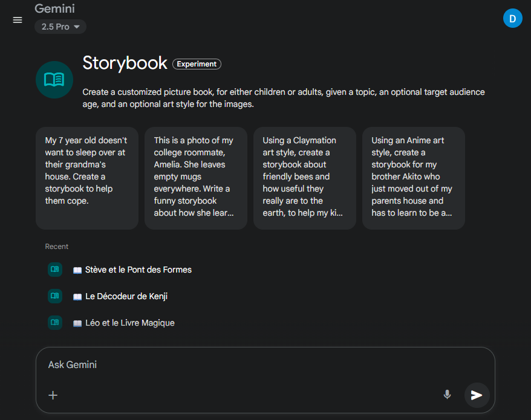Click the Storybook description starting 'Create a customized picture book'
The height and width of the screenshot is (420, 531).
pyautogui.click(x=284, y=98)
